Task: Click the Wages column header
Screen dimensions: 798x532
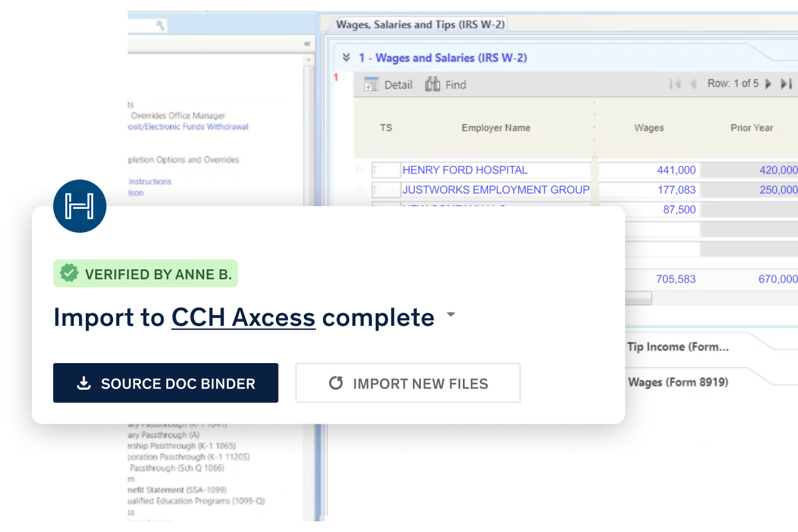Action: tap(649, 128)
